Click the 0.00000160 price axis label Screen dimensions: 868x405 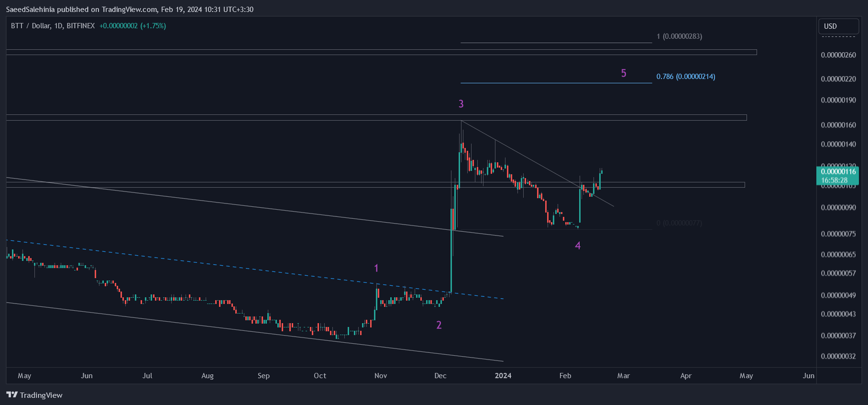click(x=838, y=125)
